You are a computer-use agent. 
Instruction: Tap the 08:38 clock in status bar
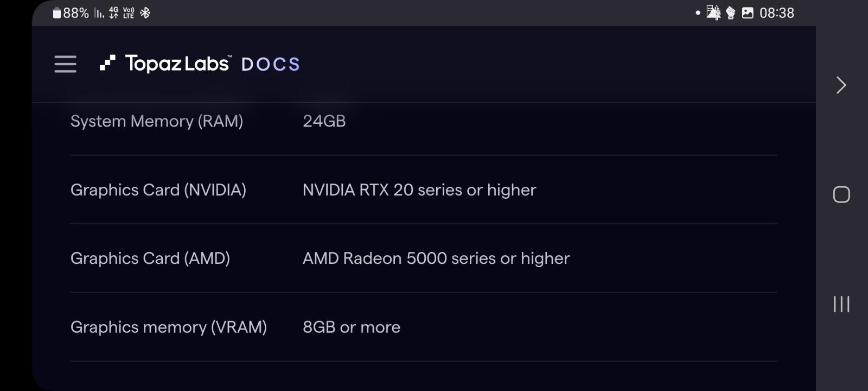click(777, 13)
